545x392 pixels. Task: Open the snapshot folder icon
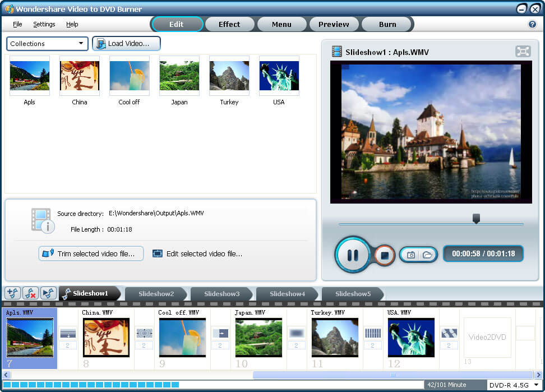(x=427, y=255)
